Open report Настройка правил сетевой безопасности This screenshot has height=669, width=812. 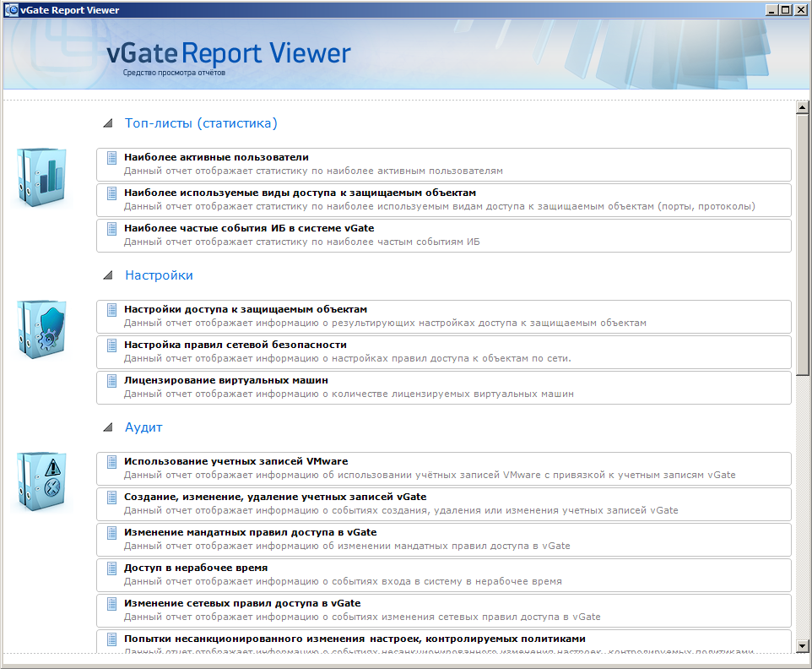tap(444, 352)
